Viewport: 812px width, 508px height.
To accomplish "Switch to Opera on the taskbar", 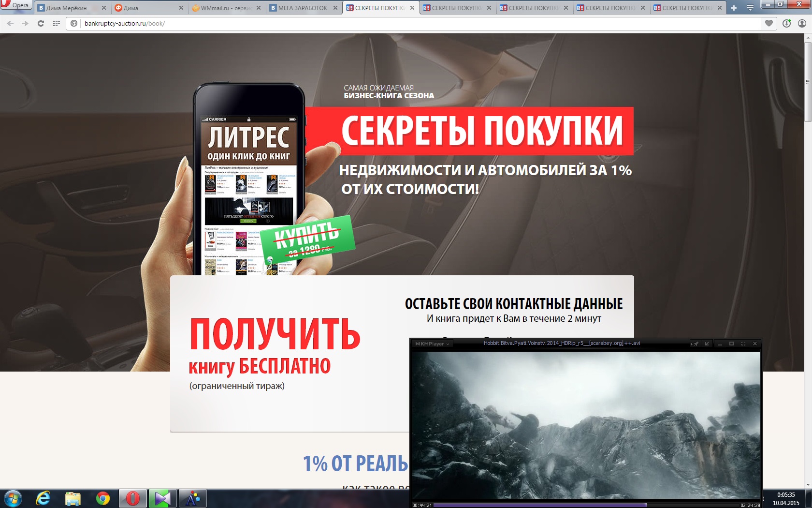I will tap(132, 498).
